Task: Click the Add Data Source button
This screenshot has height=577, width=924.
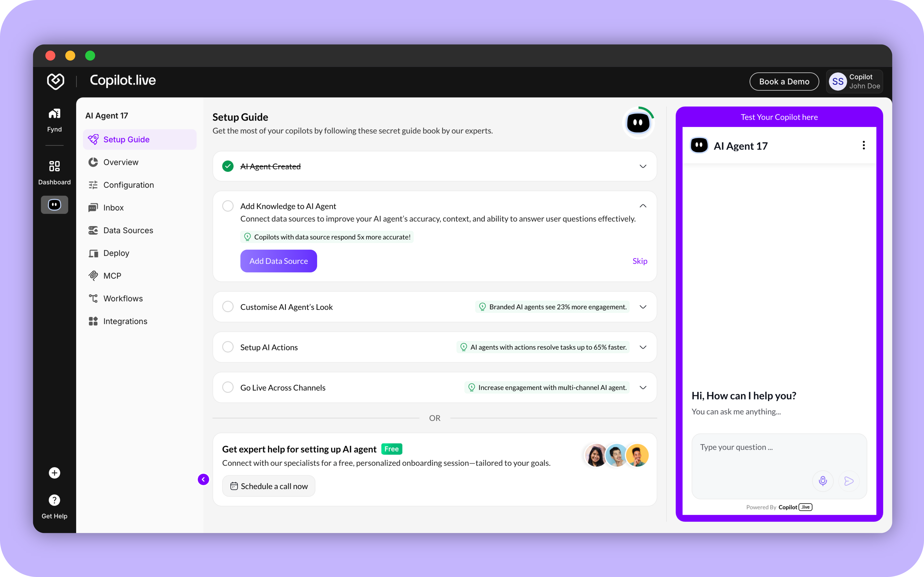Action: [x=279, y=261]
